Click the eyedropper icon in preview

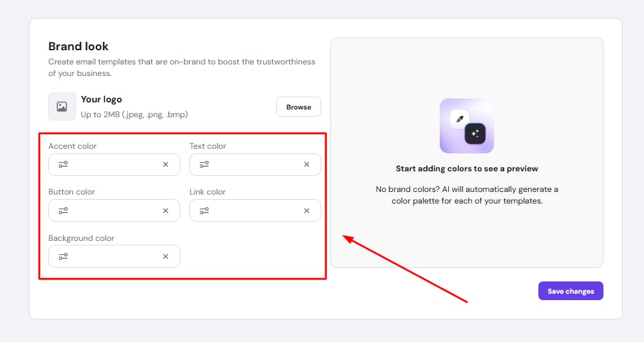tap(460, 119)
